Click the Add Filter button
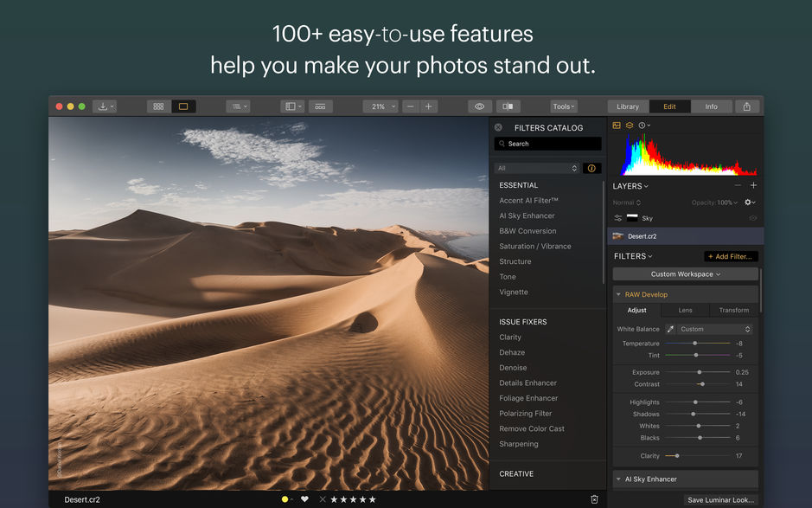The height and width of the screenshot is (508, 812). pyautogui.click(x=731, y=256)
